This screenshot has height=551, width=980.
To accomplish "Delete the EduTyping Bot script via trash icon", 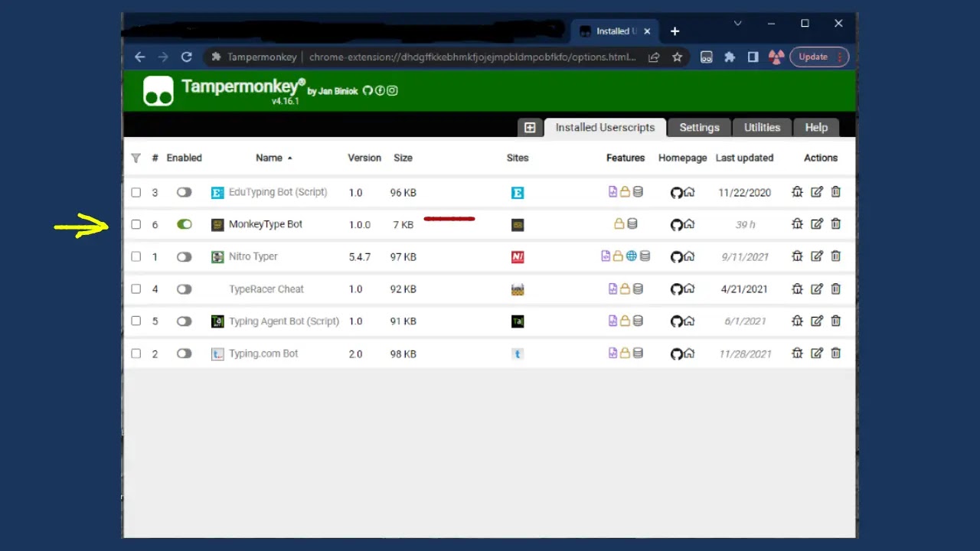I will point(836,192).
